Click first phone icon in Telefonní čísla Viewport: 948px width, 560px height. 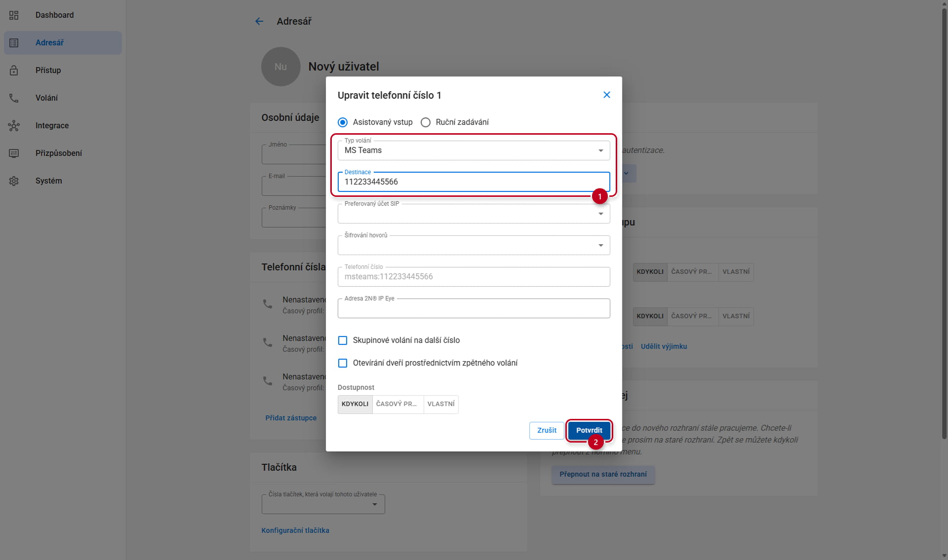click(x=268, y=304)
